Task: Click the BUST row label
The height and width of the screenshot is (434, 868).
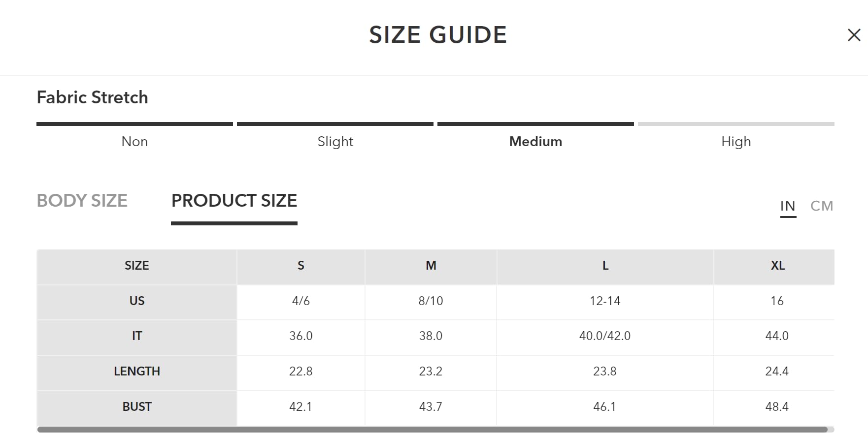Action: coord(137,407)
